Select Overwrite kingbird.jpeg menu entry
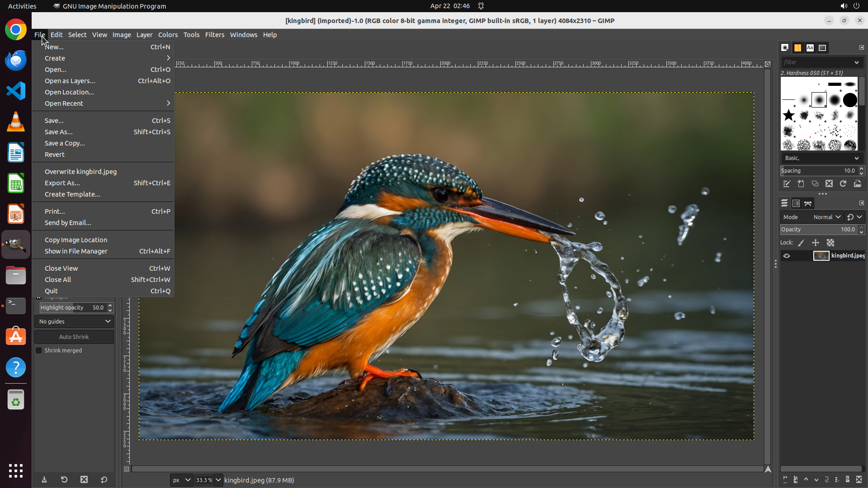The height and width of the screenshot is (488, 868). 80,172
